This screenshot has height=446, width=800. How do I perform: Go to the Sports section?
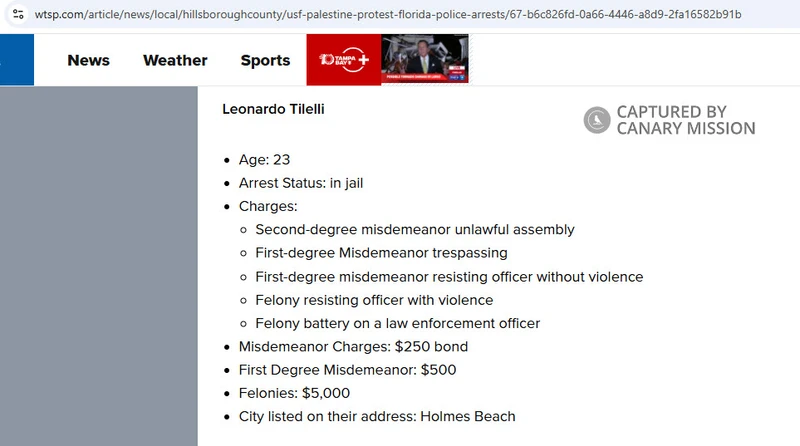tap(265, 60)
